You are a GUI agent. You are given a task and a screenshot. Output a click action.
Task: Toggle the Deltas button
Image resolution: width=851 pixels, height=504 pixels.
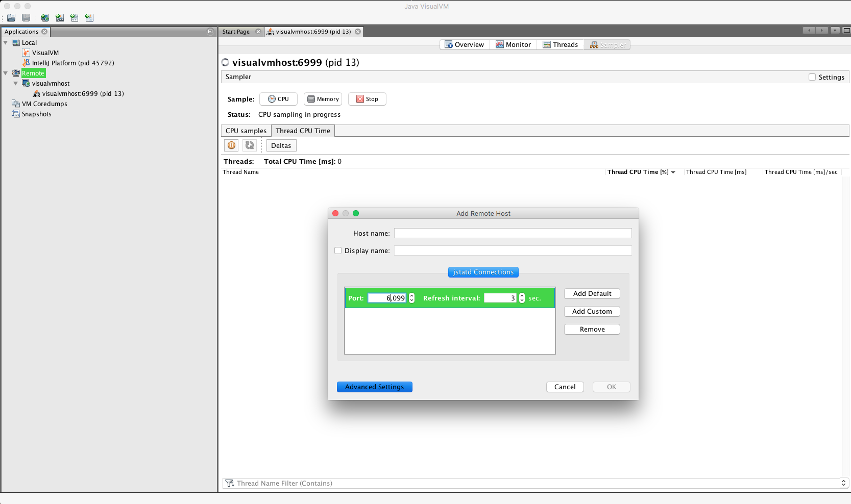(281, 145)
